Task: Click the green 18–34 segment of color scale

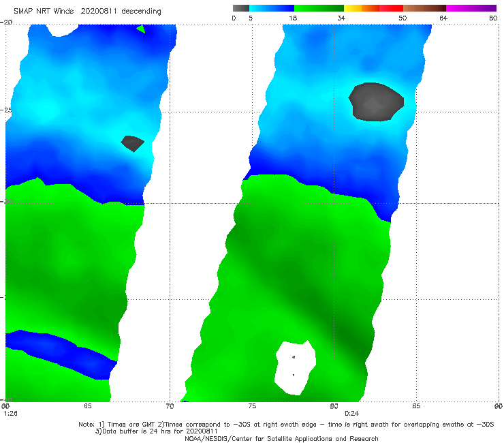Action: tap(319, 8)
